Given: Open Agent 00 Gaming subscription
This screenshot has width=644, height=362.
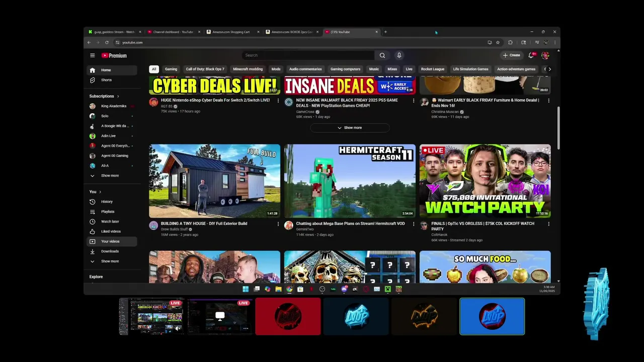Looking at the screenshot, I should pyautogui.click(x=111, y=156).
